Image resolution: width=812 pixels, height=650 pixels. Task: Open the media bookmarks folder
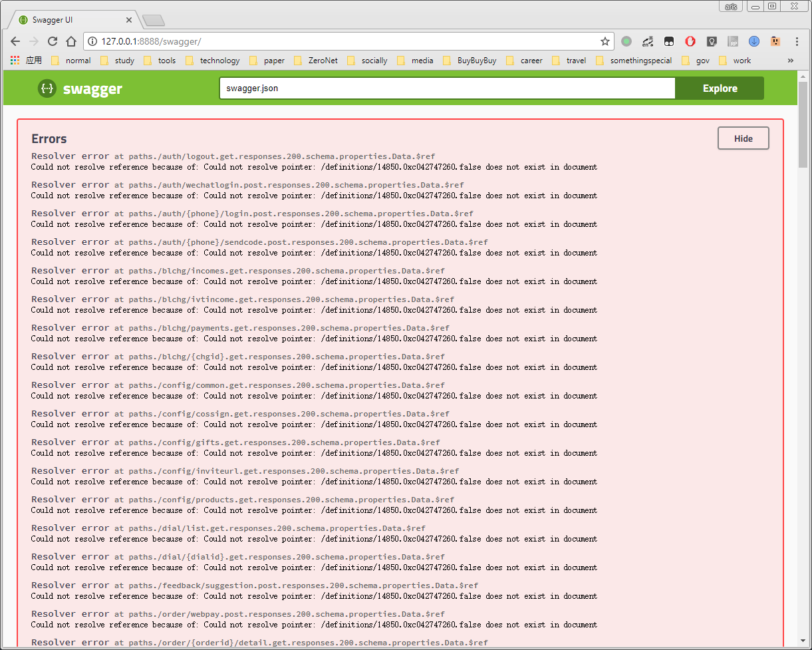[x=416, y=61]
